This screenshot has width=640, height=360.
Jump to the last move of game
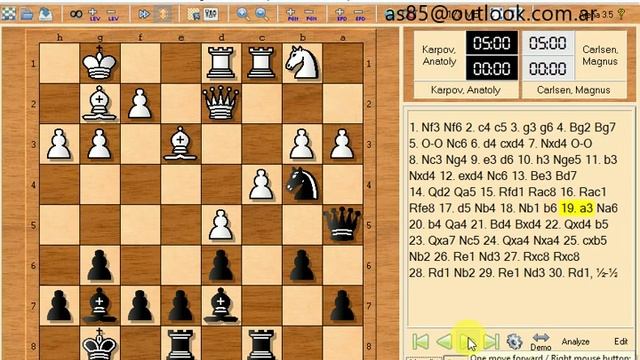click(x=491, y=341)
